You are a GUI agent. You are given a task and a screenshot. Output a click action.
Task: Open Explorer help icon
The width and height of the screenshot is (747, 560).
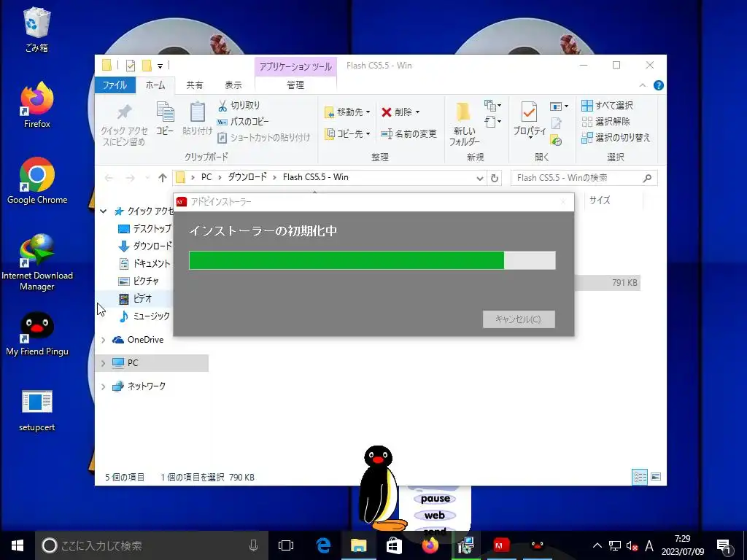(659, 85)
